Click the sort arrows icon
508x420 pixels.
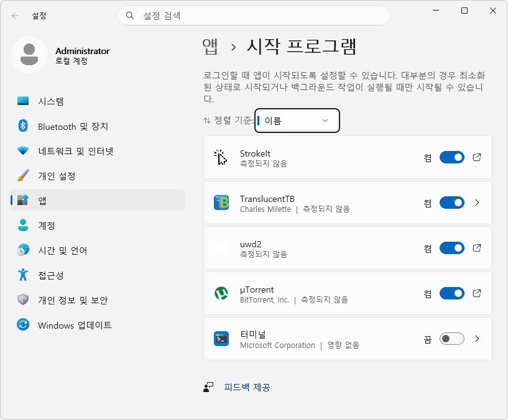207,121
